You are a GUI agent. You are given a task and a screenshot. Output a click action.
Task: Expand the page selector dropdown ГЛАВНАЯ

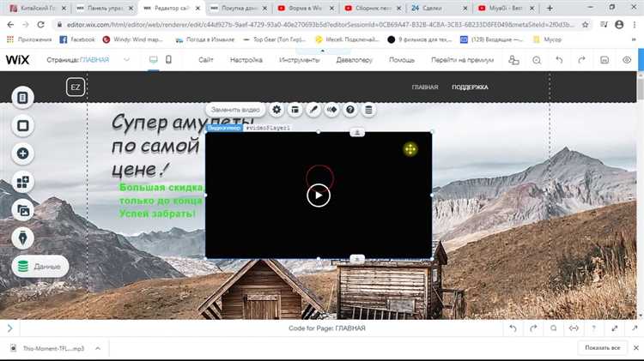(x=126, y=60)
